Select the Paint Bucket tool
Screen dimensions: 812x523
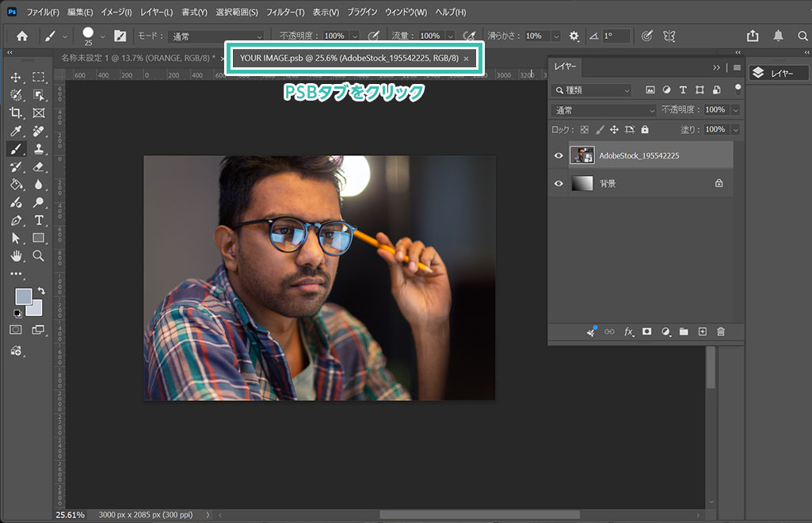pyautogui.click(x=16, y=185)
